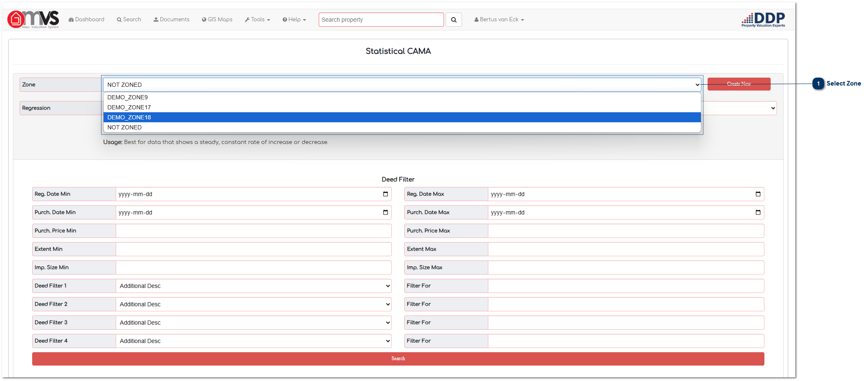Click the red Search button
Image resolution: width=868 pixels, height=381 pixels.
pyautogui.click(x=398, y=359)
